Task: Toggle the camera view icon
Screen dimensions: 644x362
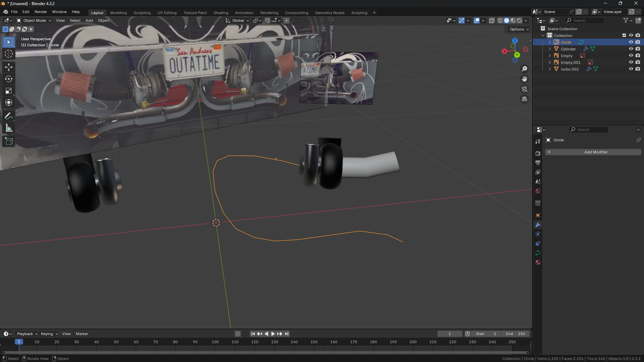Action: pos(524,89)
